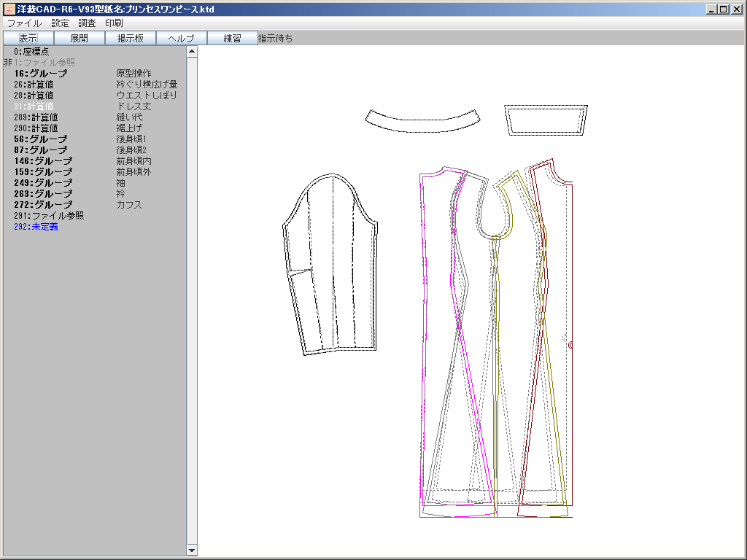Screen dimensions: 747x560
Task: Click the ウエストしぼり description
Action: (147, 96)
